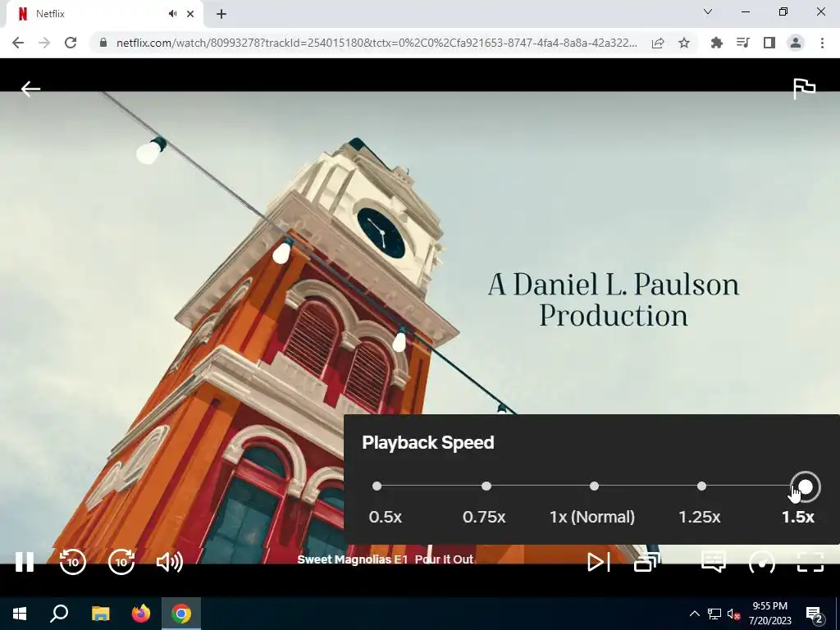The image size is (840, 630).
Task: Open the clock and calendar flyout
Action: point(769,614)
